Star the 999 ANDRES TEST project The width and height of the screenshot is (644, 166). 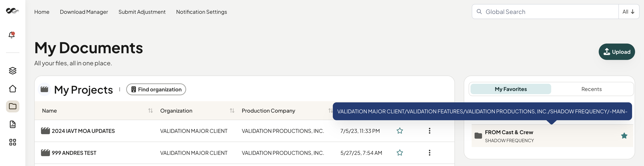tap(400, 153)
